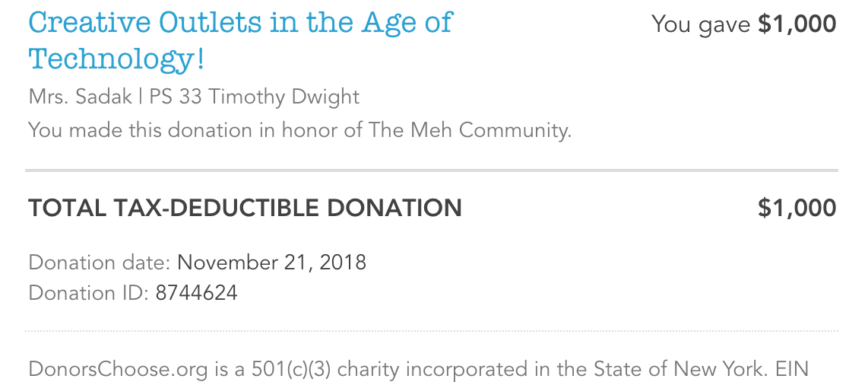Click the total donation amount $1,000
The width and height of the screenshot is (868, 382).
point(797,208)
